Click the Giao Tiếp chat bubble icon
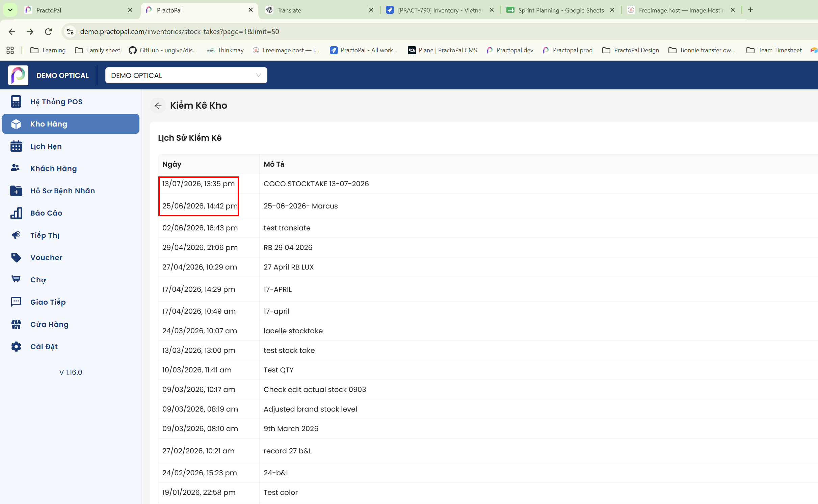 click(x=16, y=302)
